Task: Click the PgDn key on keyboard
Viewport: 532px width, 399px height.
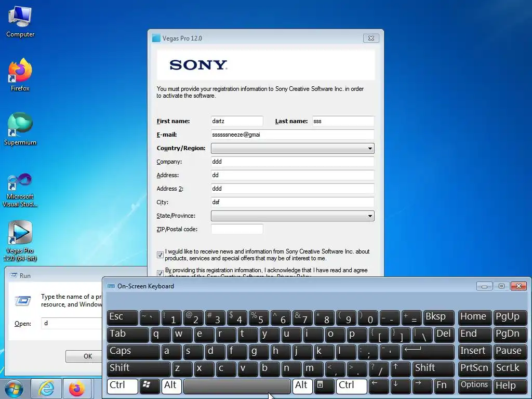Action: coord(510,335)
